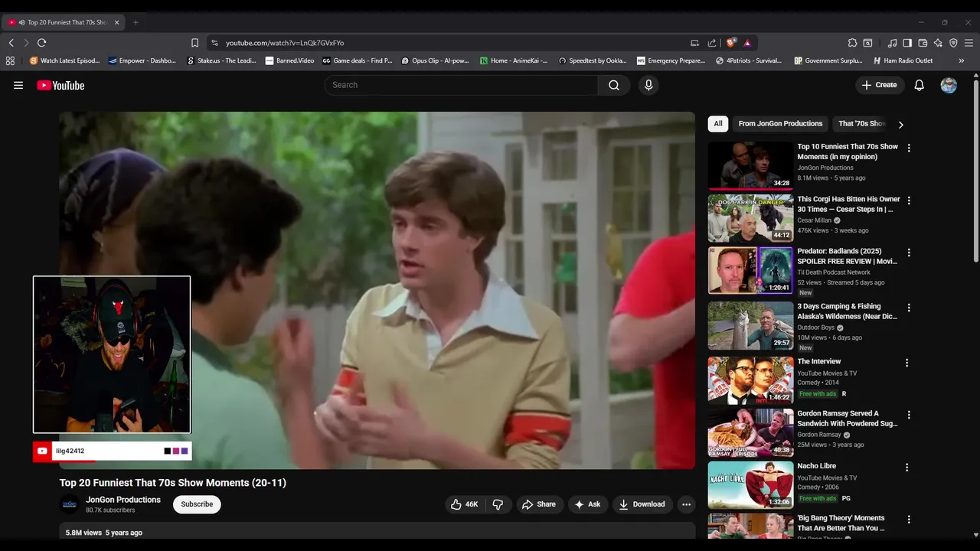
Task: Open JonGon Productions channel name link
Action: [123, 500]
